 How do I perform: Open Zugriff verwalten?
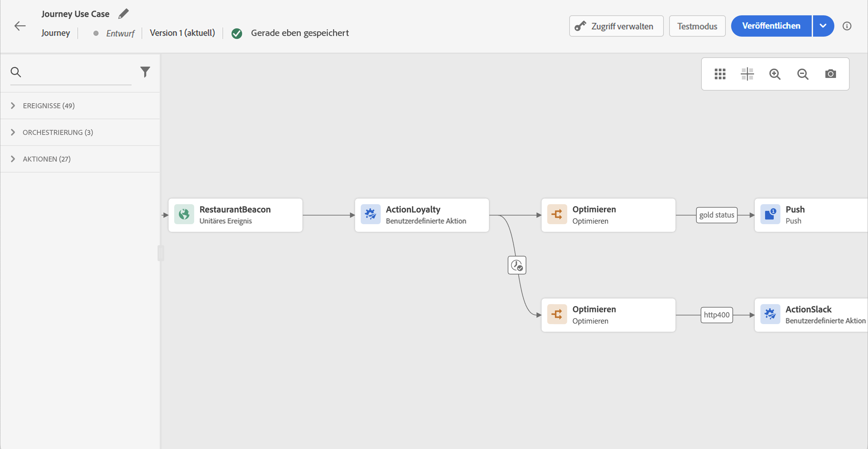click(x=616, y=26)
